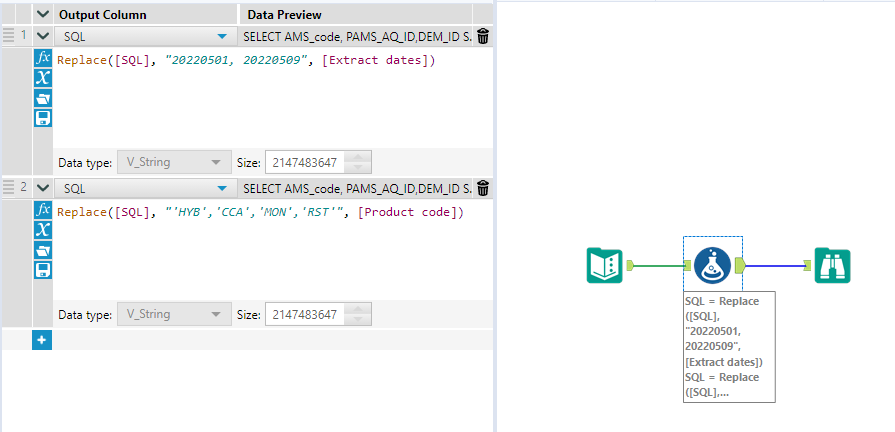Click input anchor of the Formula tool
The width and height of the screenshot is (895, 432).
pos(688,265)
